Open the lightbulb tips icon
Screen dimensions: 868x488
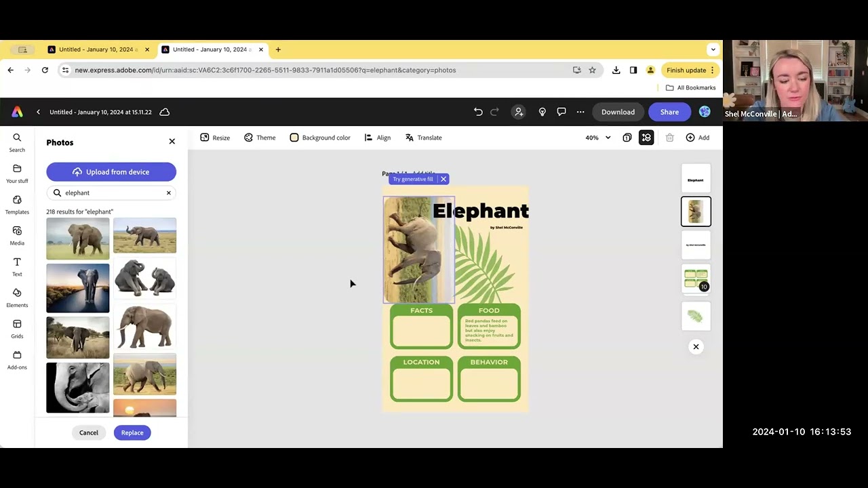pyautogui.click(x=542, y=112)
